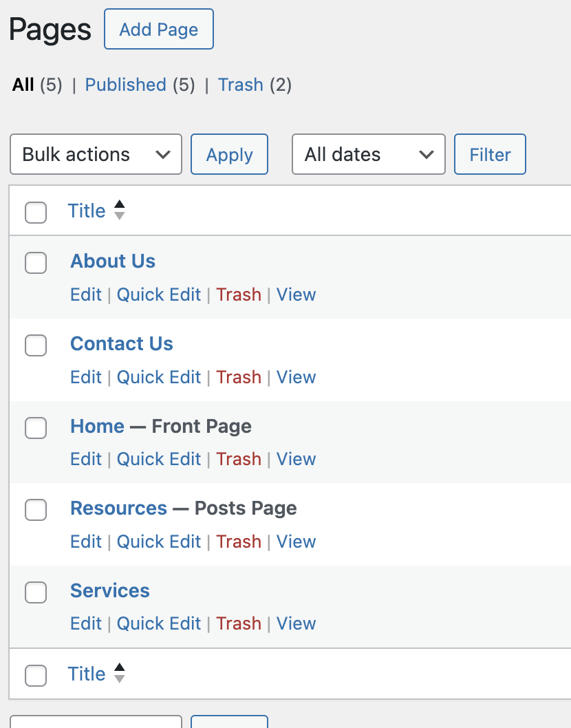Select the All pages view
The height and width of the screenshot is (728, 571).
[x=23, y=85]
